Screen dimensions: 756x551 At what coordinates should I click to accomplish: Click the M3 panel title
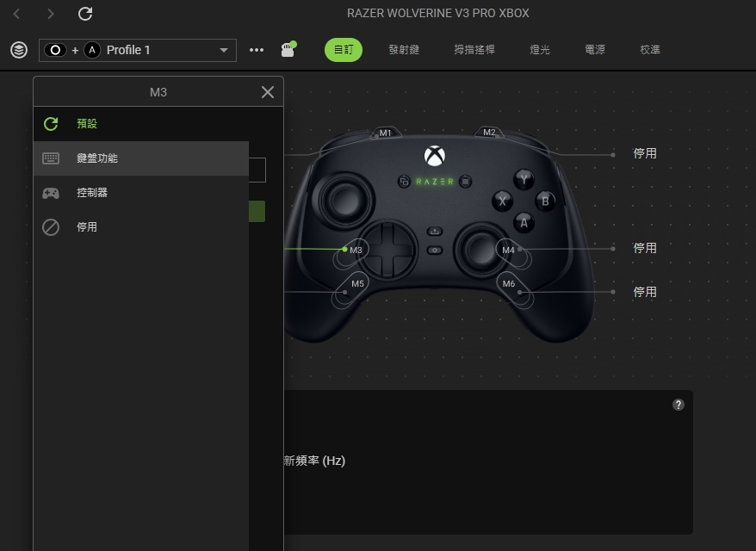tap(158, 92)
